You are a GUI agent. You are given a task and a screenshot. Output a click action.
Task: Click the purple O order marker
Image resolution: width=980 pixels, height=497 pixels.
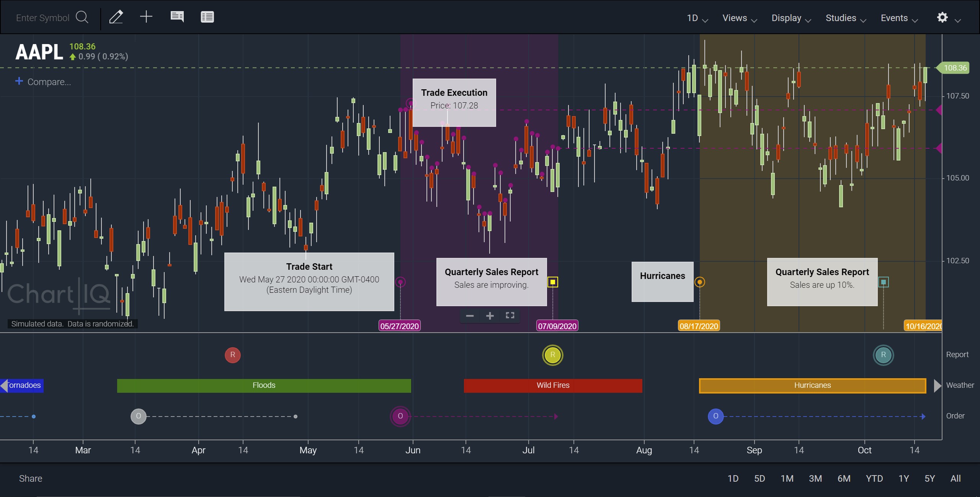[x=400, y=416]
